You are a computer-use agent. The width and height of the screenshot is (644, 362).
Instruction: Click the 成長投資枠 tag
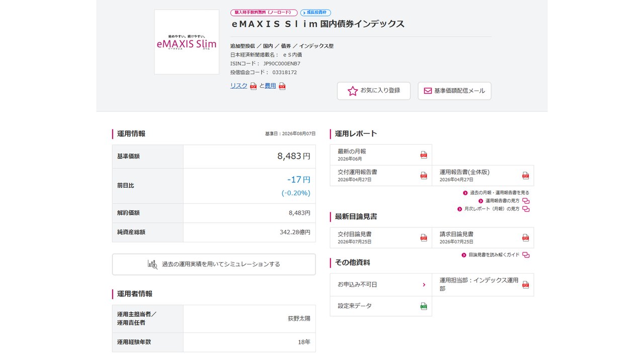pyautogui.click(x=316, y=13)
